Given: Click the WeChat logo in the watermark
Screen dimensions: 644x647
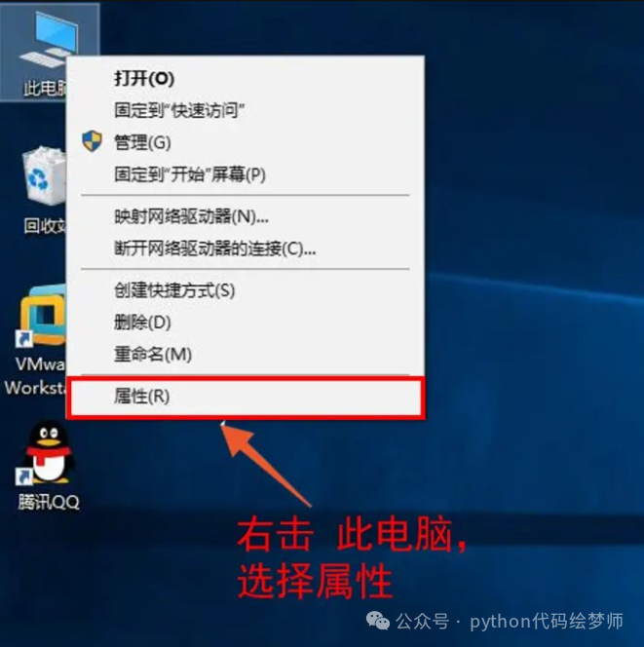Looking at the screenshot, I should tap(378, 621).
